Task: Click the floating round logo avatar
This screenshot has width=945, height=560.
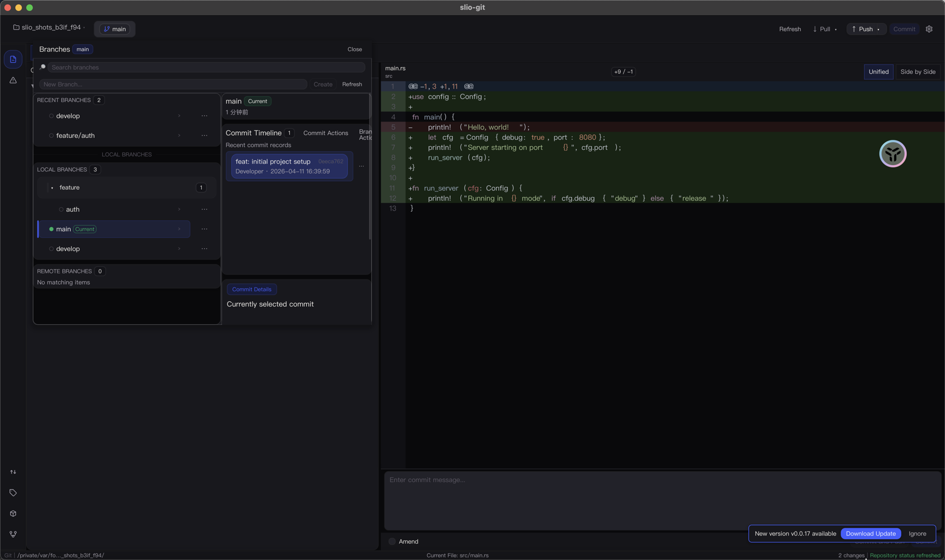Action: pos(892,154)
